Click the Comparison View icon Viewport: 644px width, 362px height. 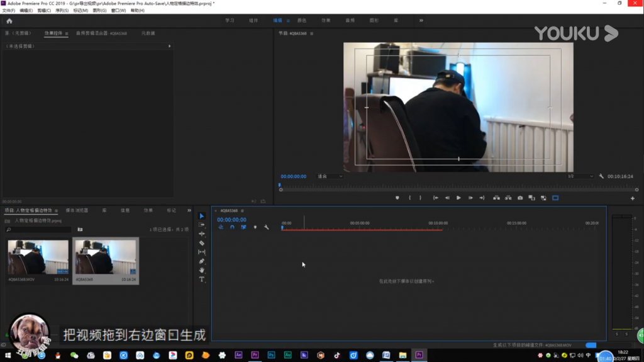[532, 198]
